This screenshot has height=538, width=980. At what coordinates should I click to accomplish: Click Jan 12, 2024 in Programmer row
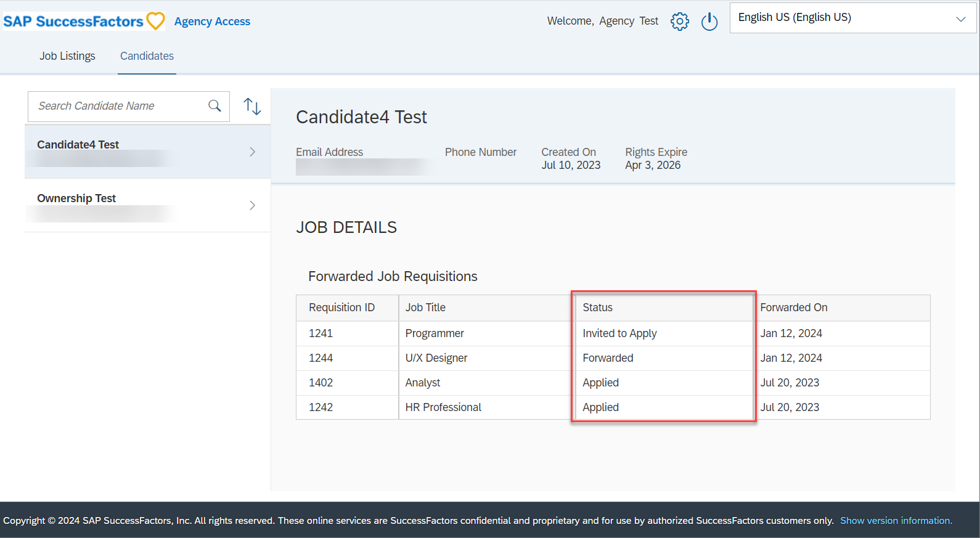[791, 333]
